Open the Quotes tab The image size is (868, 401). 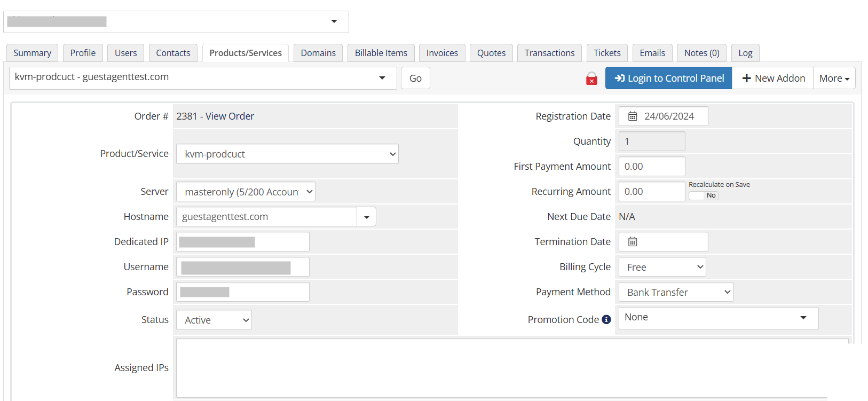pos(491,53)
